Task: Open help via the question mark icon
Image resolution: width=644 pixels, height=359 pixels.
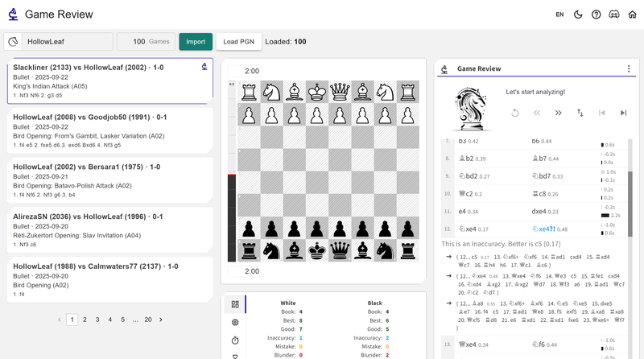Action: pos(597,14)
